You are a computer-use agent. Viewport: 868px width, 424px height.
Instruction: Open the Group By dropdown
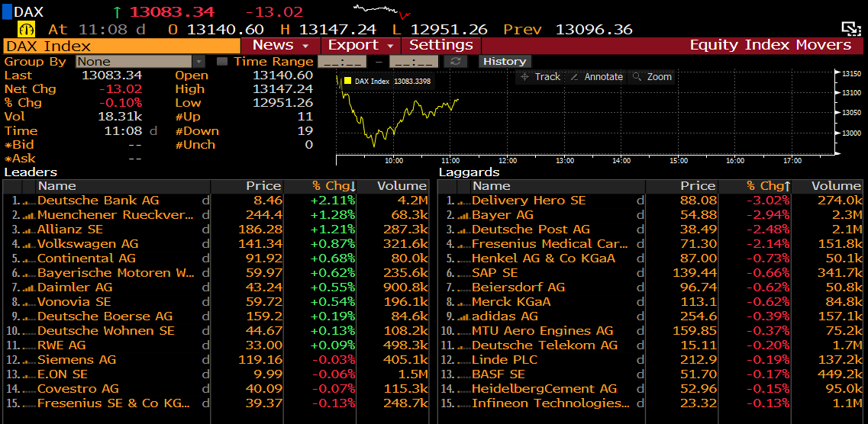click(x=198, y=62)
